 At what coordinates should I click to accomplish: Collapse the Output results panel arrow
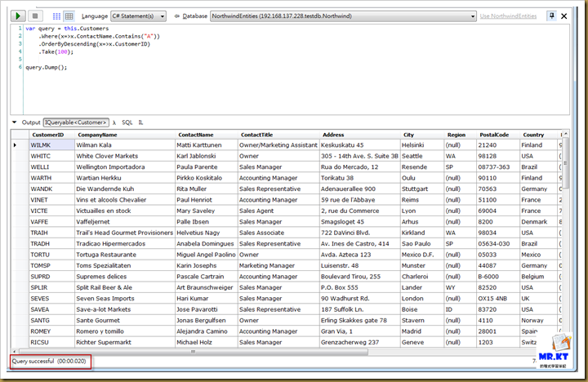click(x=15, y=122)
